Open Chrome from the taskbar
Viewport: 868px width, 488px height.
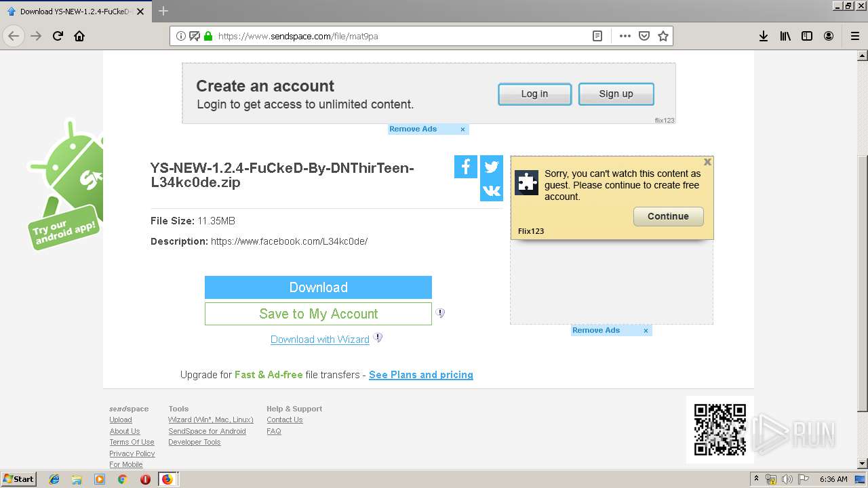tap(122, 479)
